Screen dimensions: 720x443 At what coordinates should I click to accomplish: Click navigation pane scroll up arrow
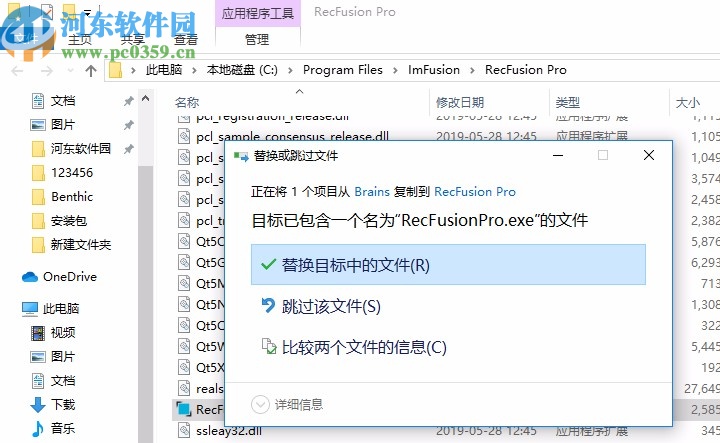click(146, 98)
